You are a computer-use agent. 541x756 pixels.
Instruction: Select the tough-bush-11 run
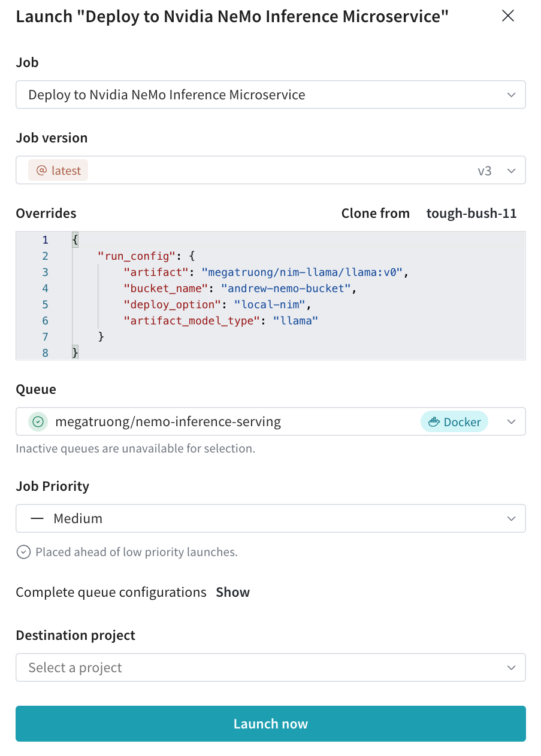coord(471,213)
